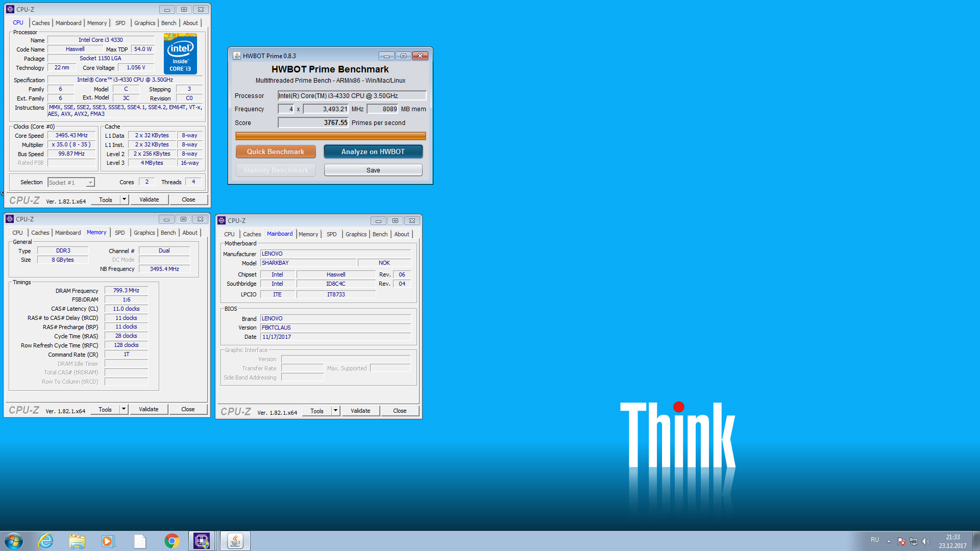
Task: Switch to the CPU-Z taskbar button
Action: tap(202, 541)
